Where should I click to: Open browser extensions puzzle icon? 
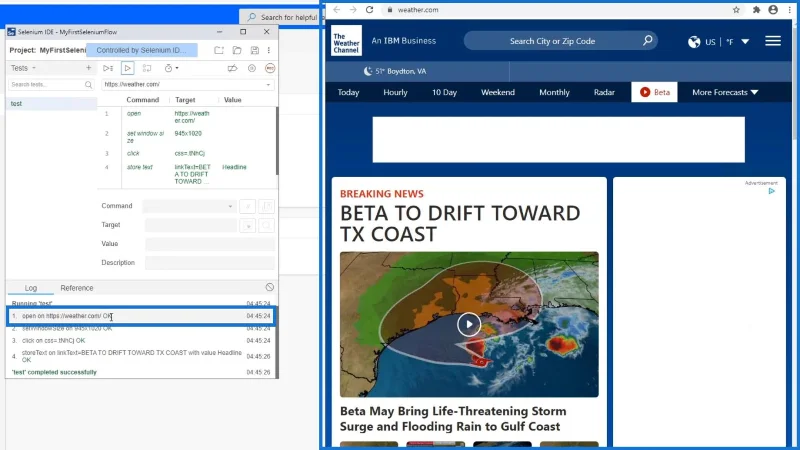click(756, 10)
